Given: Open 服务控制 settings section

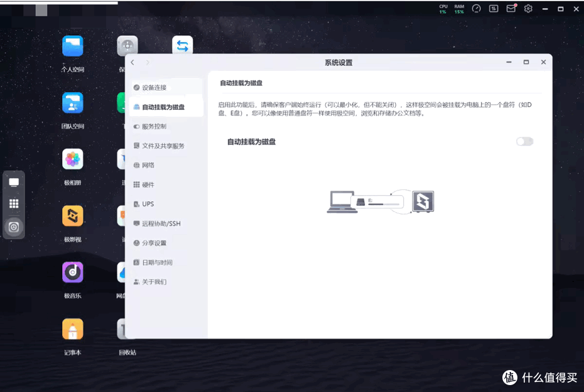Looking at the screenshot, I should point(166,127).
